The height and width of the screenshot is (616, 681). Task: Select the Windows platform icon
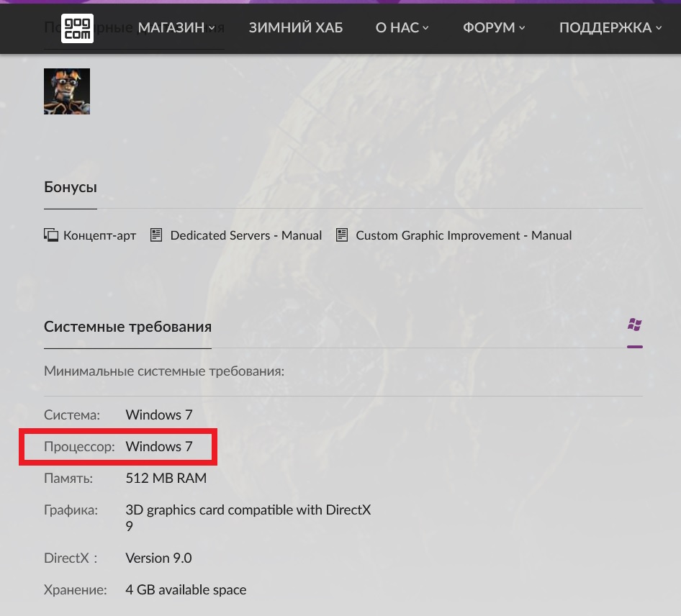tap(634, 325)
